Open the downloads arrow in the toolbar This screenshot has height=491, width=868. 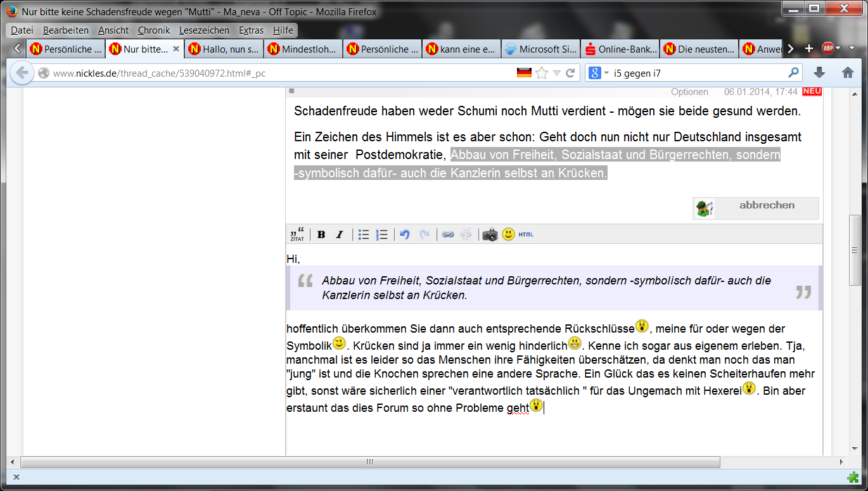point(819,73)
